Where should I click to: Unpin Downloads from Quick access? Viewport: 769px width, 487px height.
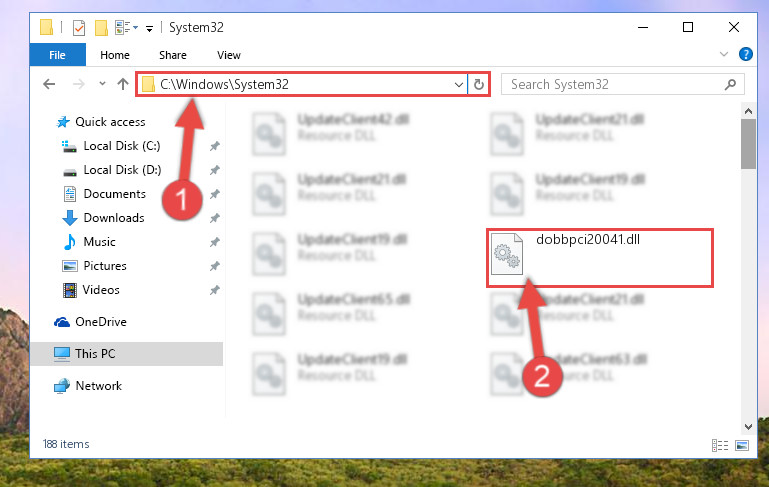click(214, 218)
